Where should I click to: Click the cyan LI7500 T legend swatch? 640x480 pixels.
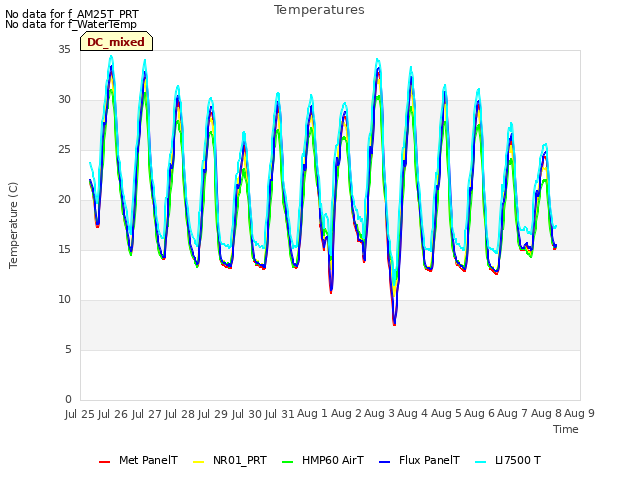[481, 462]
